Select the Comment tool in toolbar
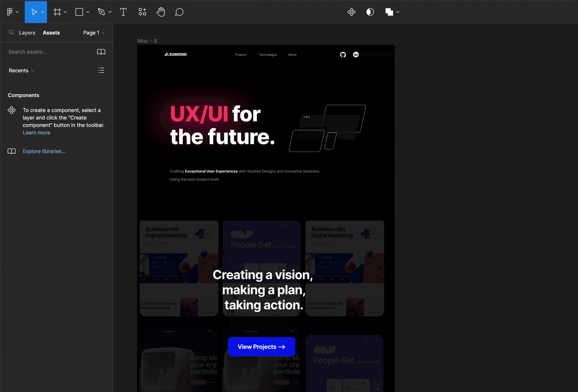This screenshot has height=392, width=578. click(x=179, y=12)
